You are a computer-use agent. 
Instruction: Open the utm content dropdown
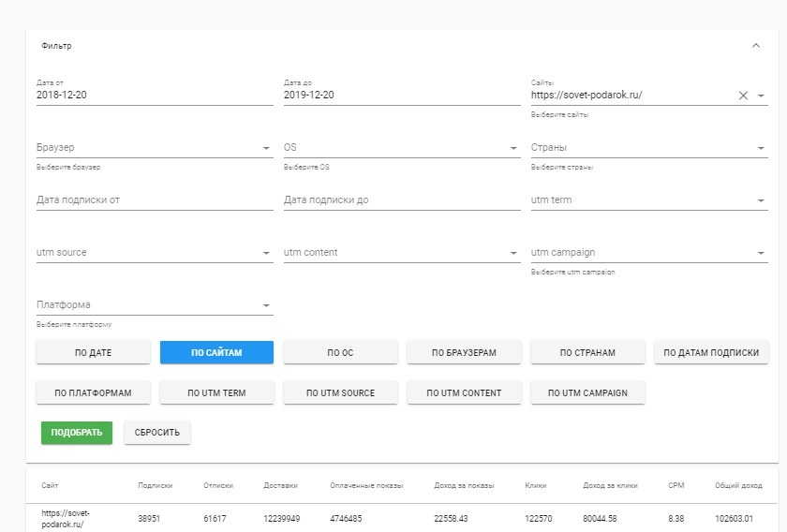pyautogui.click(x=513, y=253)
